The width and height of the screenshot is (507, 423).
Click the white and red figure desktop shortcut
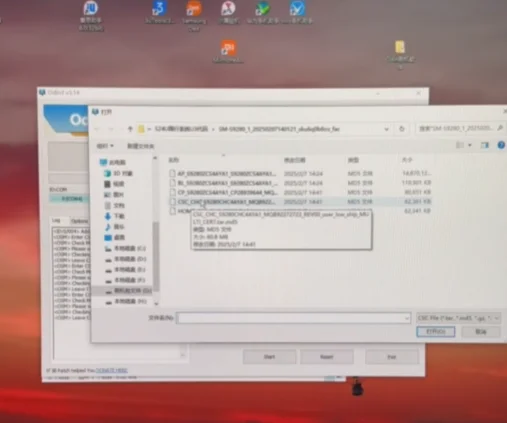pyautogui.click(x=228, y=8)
